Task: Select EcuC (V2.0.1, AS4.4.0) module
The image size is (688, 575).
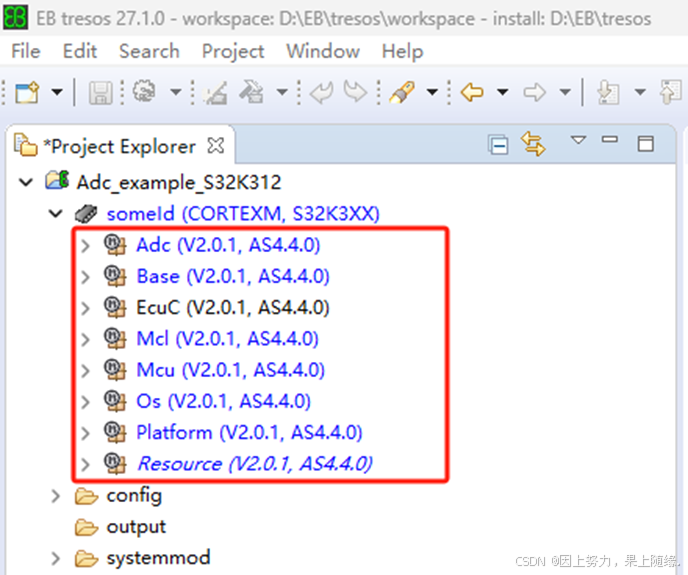Action: (x=233, y=308)
